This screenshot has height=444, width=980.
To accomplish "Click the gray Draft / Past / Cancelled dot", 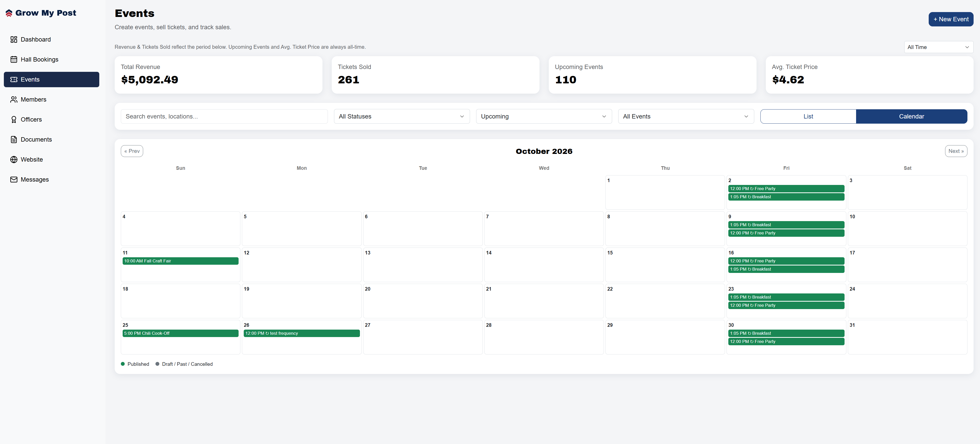I will pos(158,364).
